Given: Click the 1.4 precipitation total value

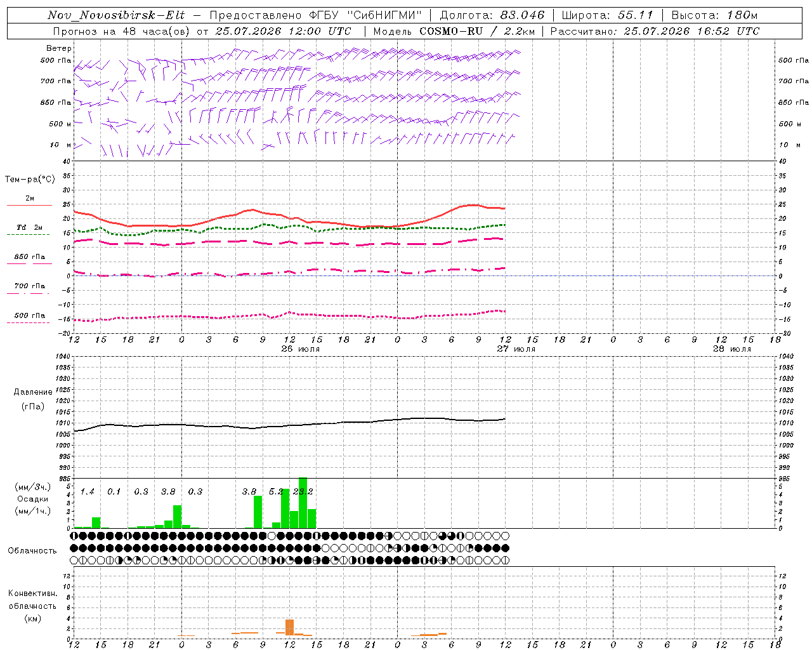Looking at the screenshot, I should 87,491.
